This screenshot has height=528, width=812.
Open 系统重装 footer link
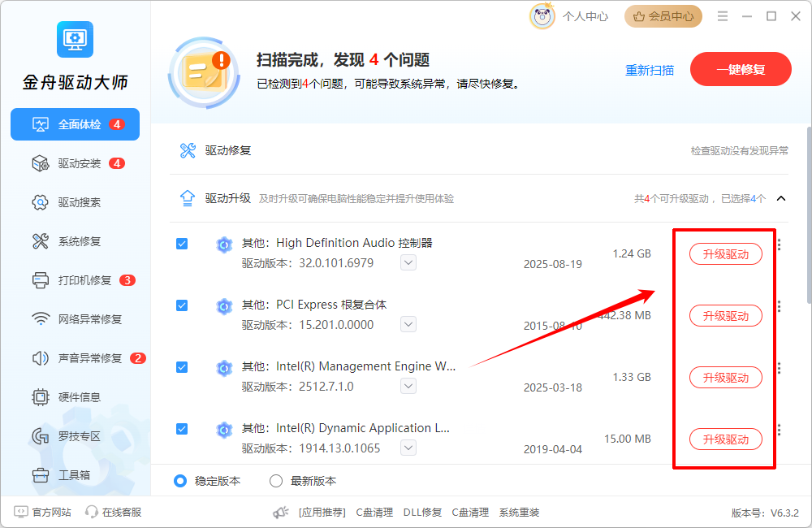pyautogui.click(x=519, y=513)
